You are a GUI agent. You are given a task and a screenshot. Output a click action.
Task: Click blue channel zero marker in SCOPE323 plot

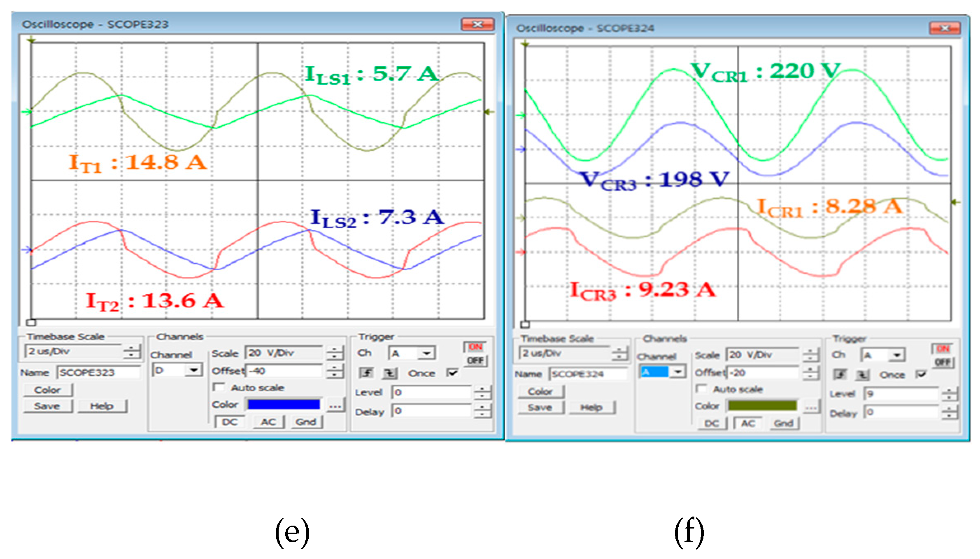(27, 250)
